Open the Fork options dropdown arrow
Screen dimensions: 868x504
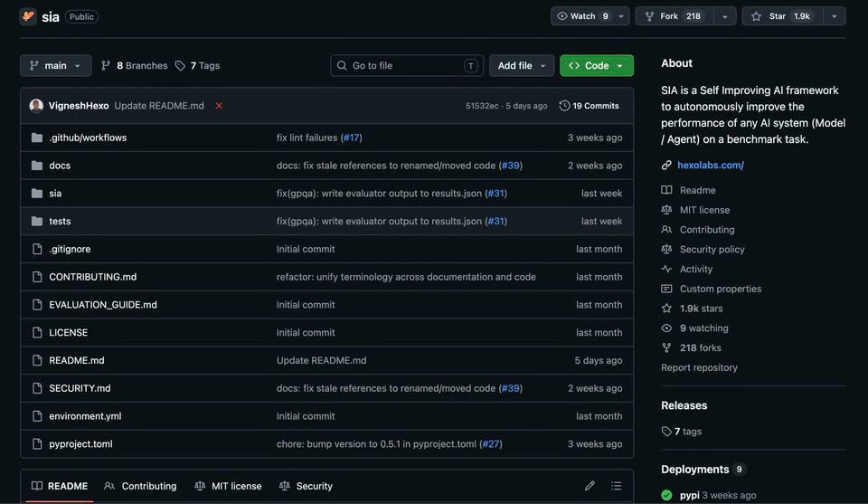(724, 16)
